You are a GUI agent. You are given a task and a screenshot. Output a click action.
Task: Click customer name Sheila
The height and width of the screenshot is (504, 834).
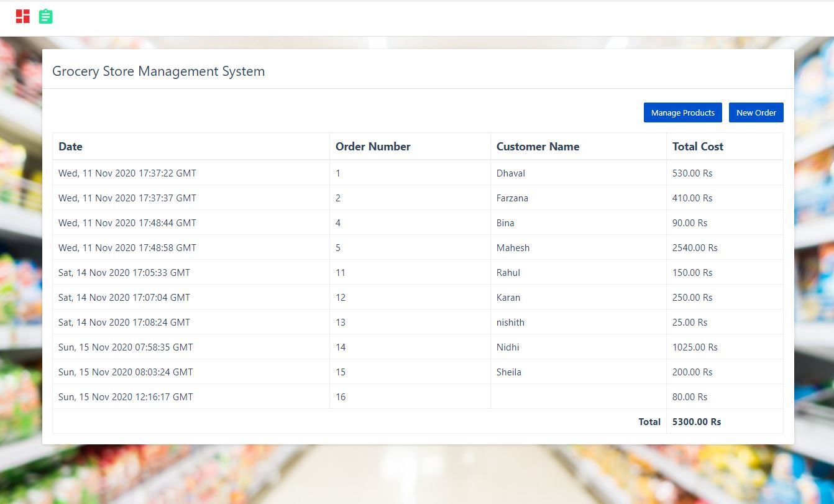tap(509, 372)
